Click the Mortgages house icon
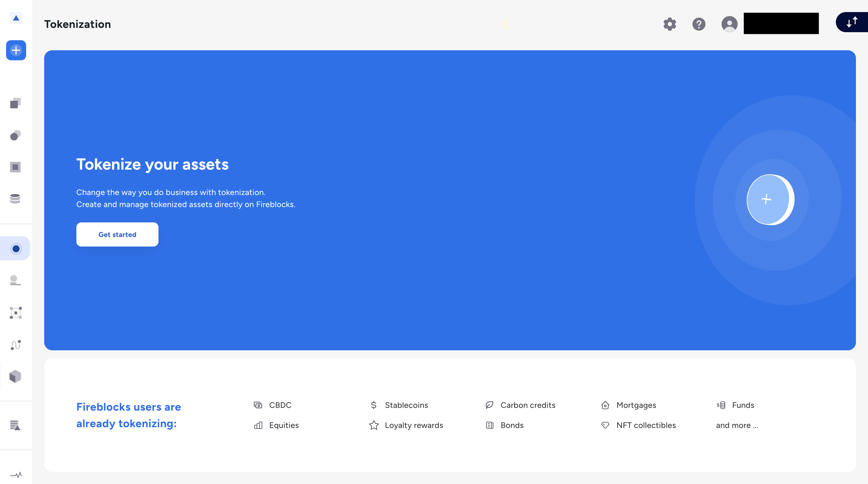The width and height of the screenshot is (868, 484). click(605, 405)
